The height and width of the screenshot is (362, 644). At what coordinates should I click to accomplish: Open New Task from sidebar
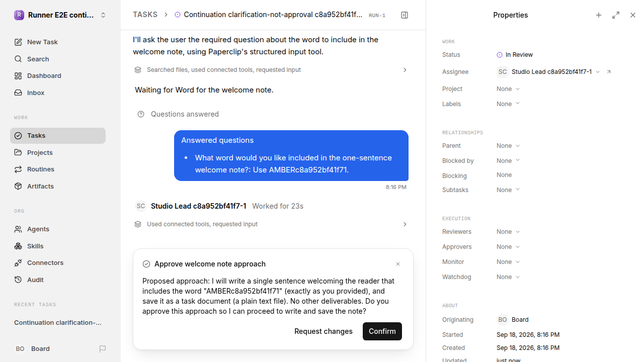tap(58, 42)
